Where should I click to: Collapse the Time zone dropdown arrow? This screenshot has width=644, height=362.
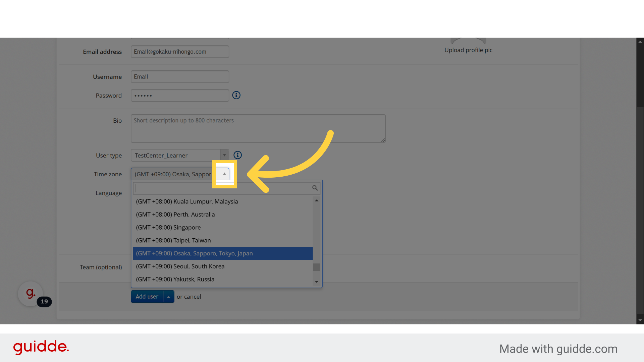pyautogui.click(x=224, y=174)
